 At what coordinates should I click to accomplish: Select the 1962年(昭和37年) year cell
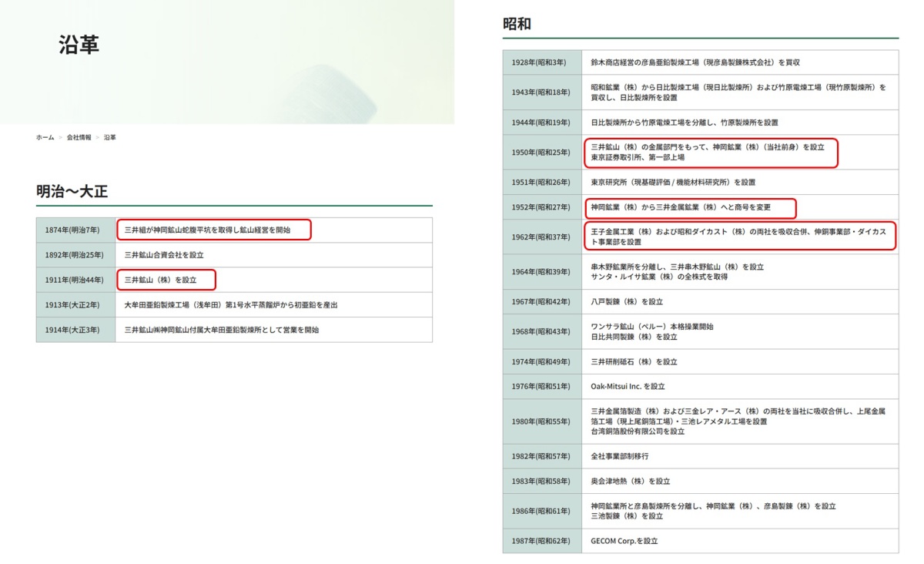pyautogui.click(x=542, y=237)
